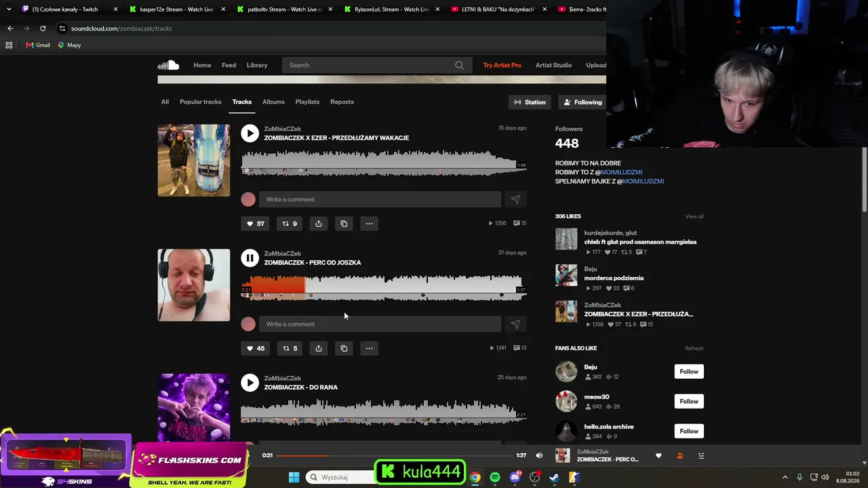Copy link for the PERC OD JOSZKA track
Viewport: 868px width, 488px height.
[344, 348]
